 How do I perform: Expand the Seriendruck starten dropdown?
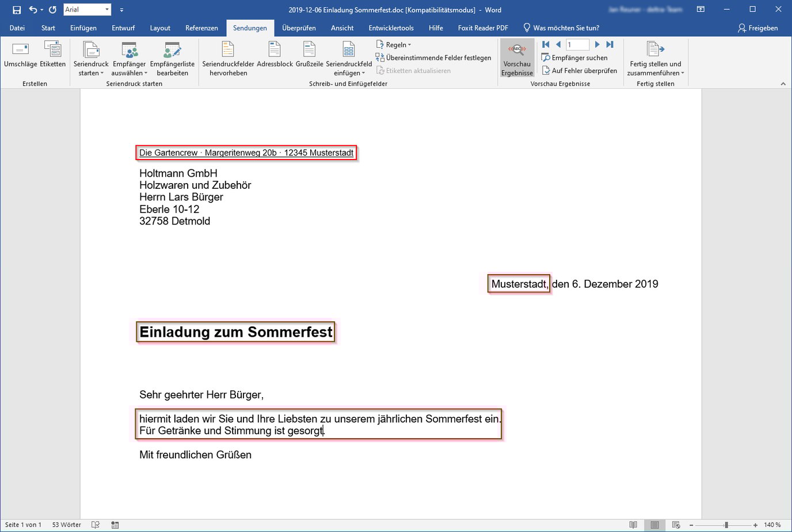coord(91,68)
